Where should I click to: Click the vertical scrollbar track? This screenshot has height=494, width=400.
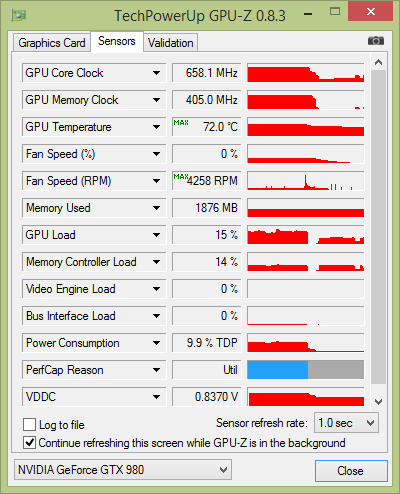tap(378, 227)
